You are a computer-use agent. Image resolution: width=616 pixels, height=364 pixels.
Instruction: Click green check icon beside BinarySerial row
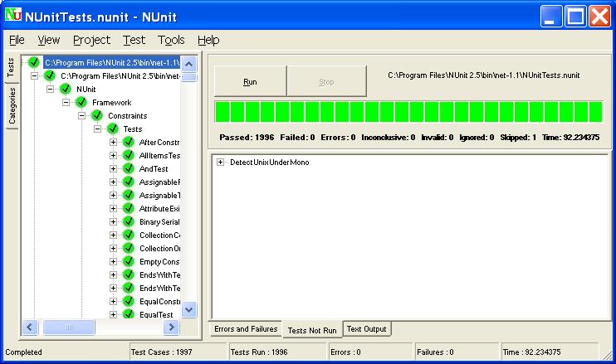point(128,221)
